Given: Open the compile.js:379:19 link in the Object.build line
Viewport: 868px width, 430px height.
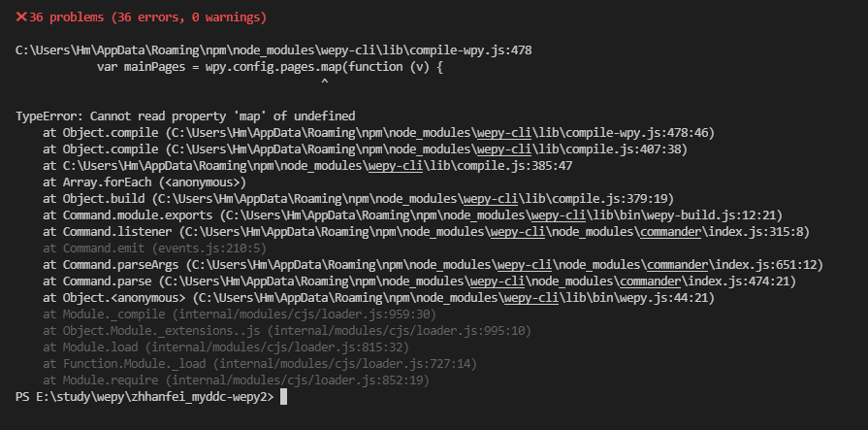Looking at the screenshot, I should [413, 199].
